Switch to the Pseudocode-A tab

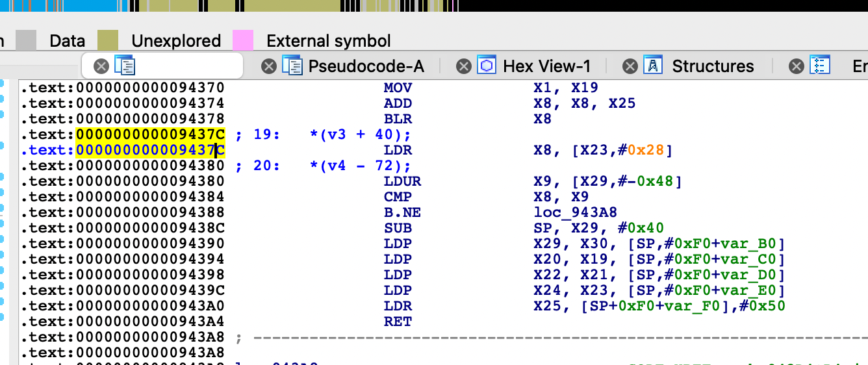point(366,66)
